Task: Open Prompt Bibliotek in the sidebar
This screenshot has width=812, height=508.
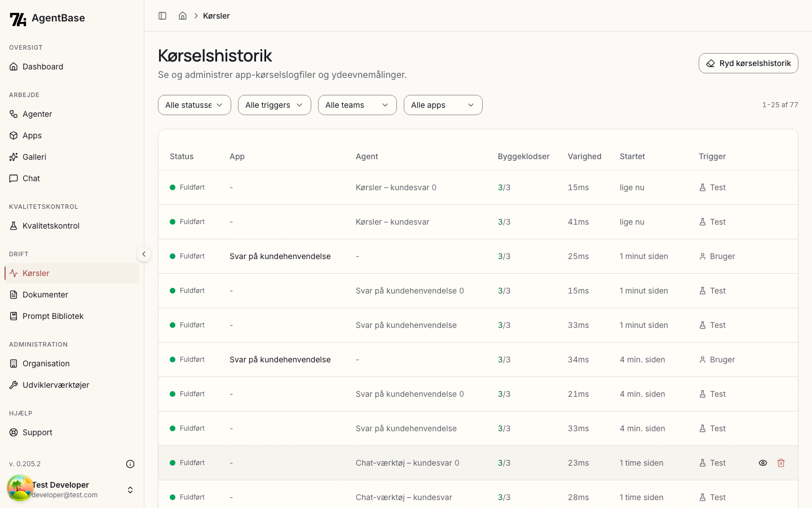Action: pyautogui.click(x=72, y=316)
